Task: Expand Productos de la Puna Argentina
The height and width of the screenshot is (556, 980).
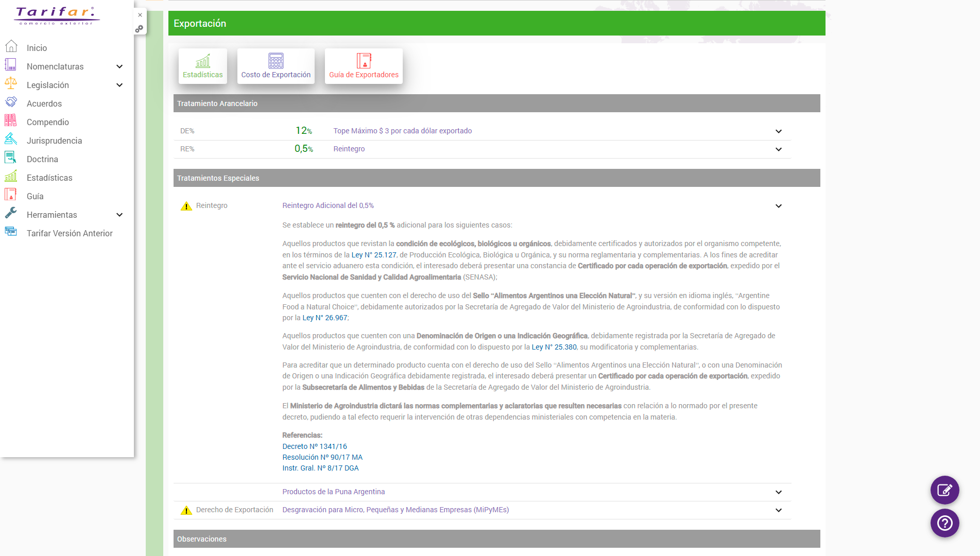Action: tap(779, 492)
